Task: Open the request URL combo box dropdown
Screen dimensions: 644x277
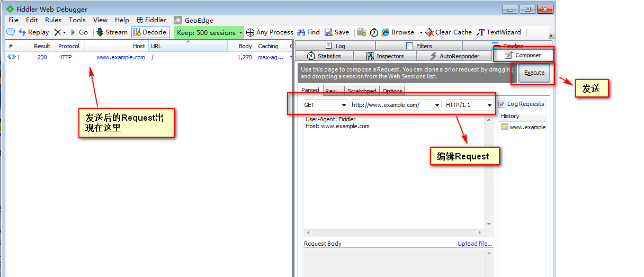Action: click(x=437, y=105)
